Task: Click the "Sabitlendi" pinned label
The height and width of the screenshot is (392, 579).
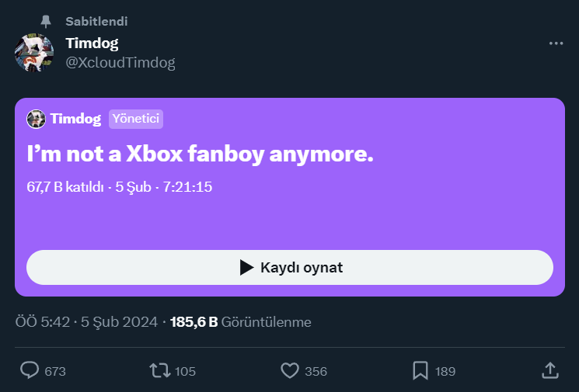Action: coord(96,22)
